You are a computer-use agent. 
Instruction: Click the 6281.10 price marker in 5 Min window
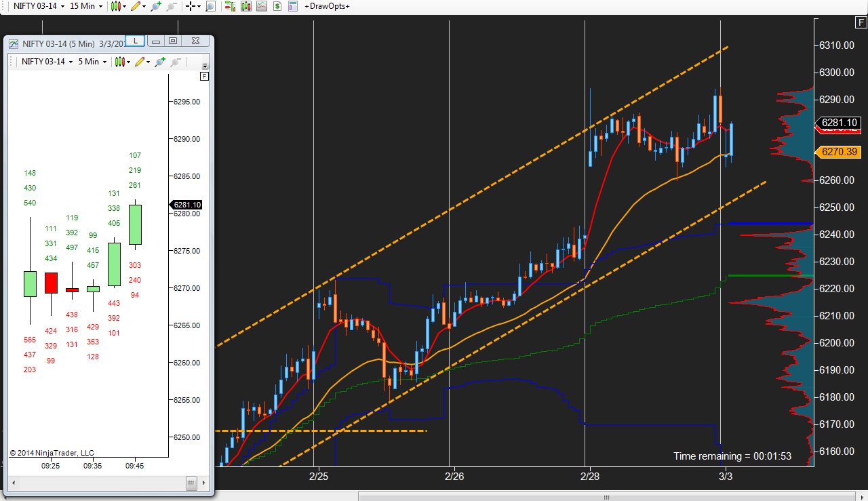(x=186, y=205)
